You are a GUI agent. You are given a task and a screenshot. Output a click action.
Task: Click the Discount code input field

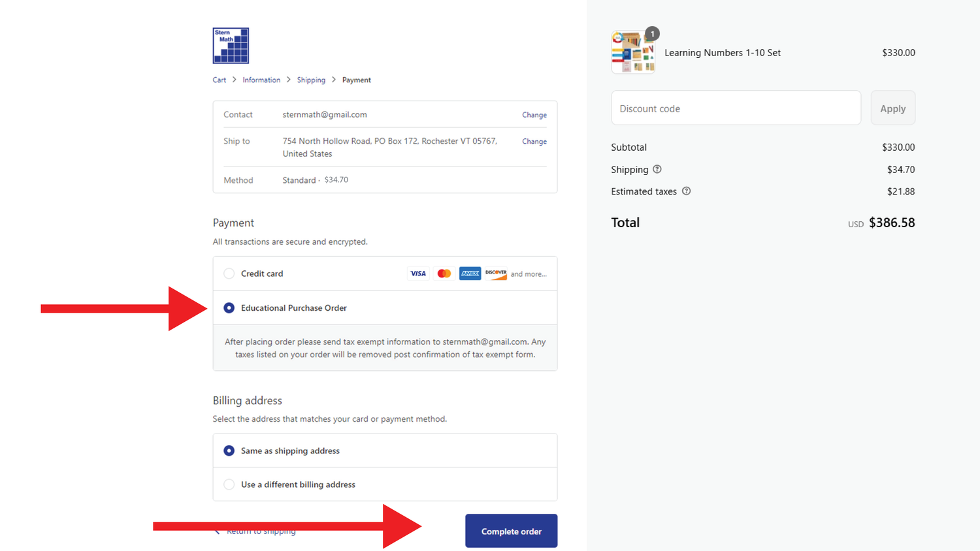736,108
